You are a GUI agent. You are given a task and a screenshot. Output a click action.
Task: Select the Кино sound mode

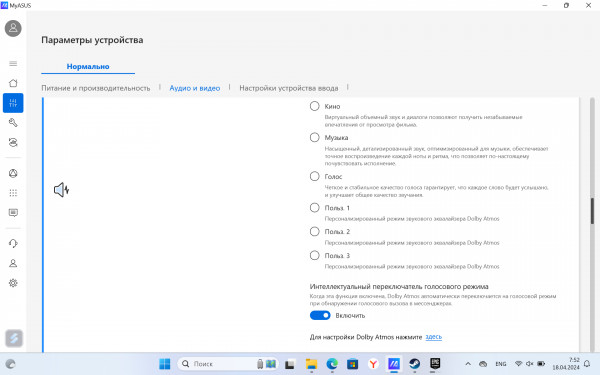pos(315,106)
